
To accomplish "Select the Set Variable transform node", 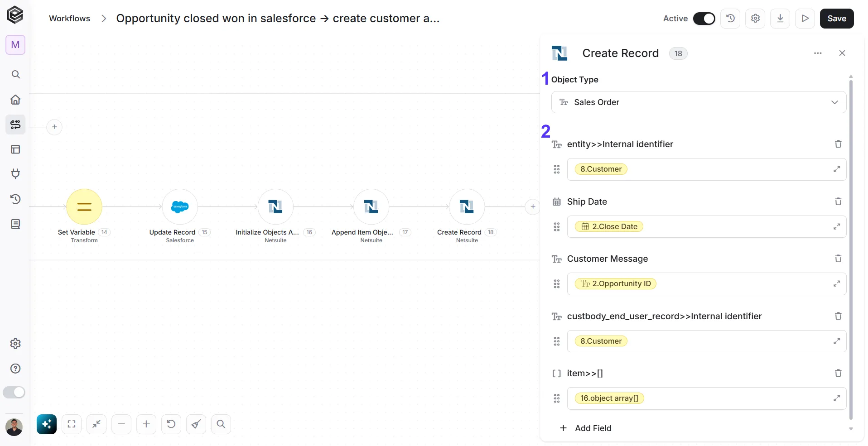I will [84, 207].
